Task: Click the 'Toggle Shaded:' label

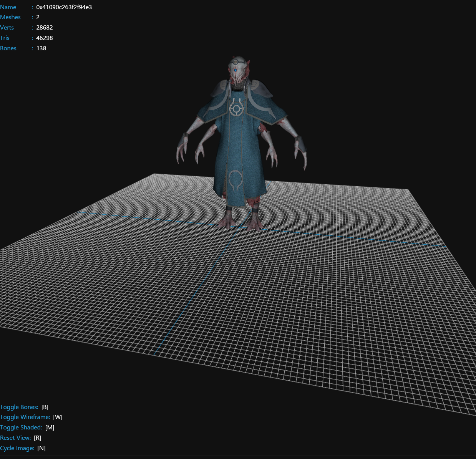Action: (21, 428)
